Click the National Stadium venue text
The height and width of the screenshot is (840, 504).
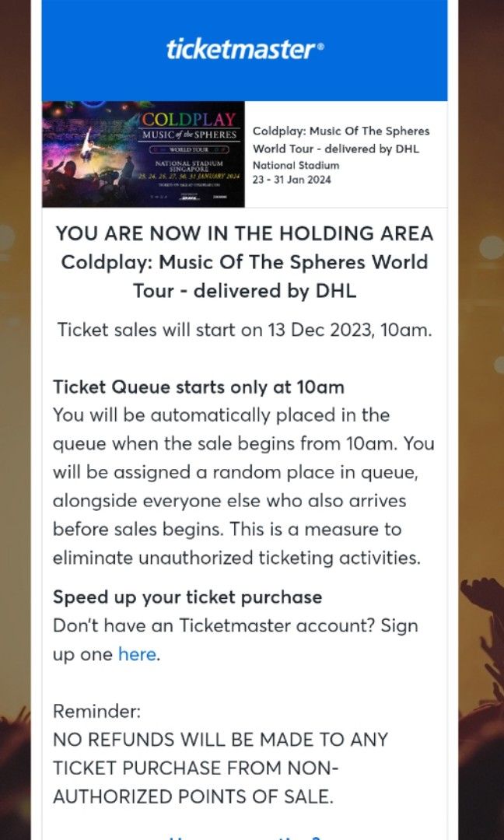coord(298,164)
